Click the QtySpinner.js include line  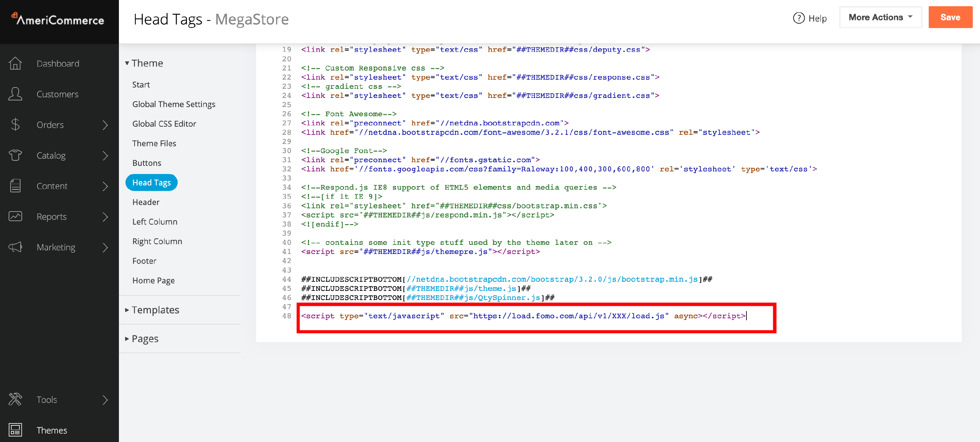(x=428, y=298)
